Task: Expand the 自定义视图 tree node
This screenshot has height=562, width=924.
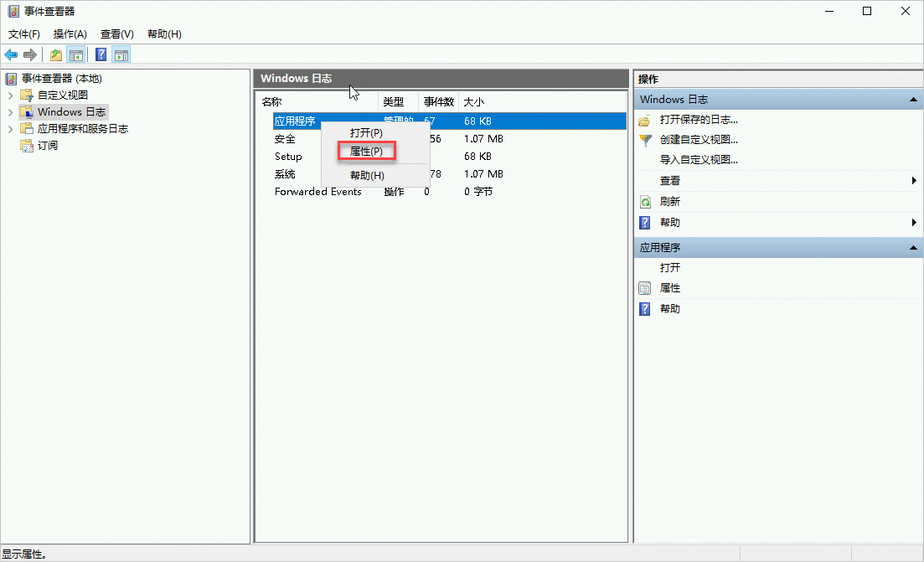Action: point(10,95)
